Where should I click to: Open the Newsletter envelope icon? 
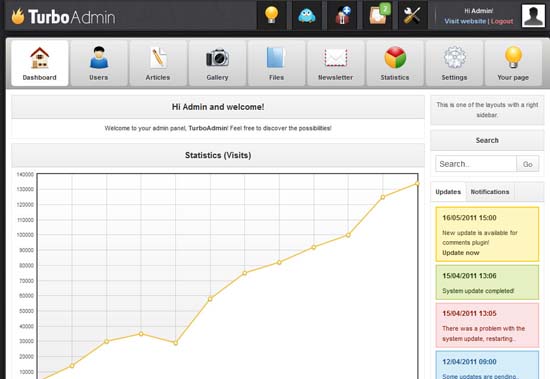pyautogui.click(x=336, y=63)
